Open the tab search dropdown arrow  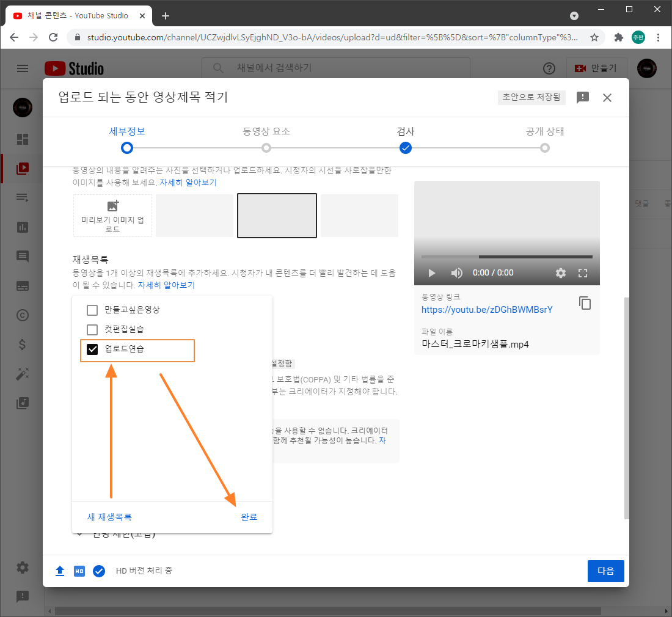click(574, 16)
